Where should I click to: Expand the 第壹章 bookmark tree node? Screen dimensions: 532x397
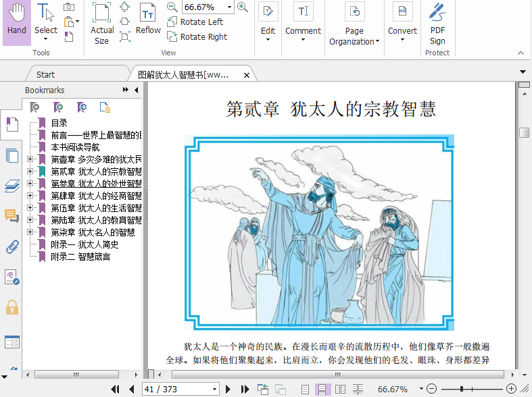[30, 159]
